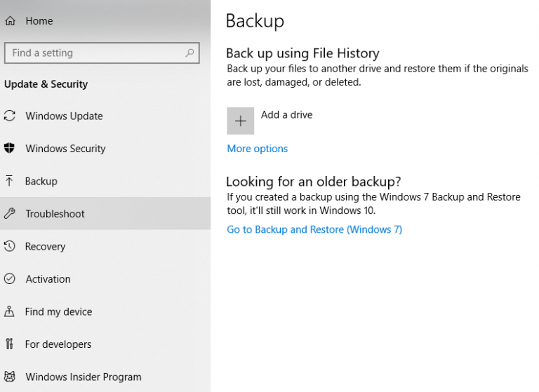Click the Home house icon
This screenshot has height=392, width=539.
(x=10, y=21)
